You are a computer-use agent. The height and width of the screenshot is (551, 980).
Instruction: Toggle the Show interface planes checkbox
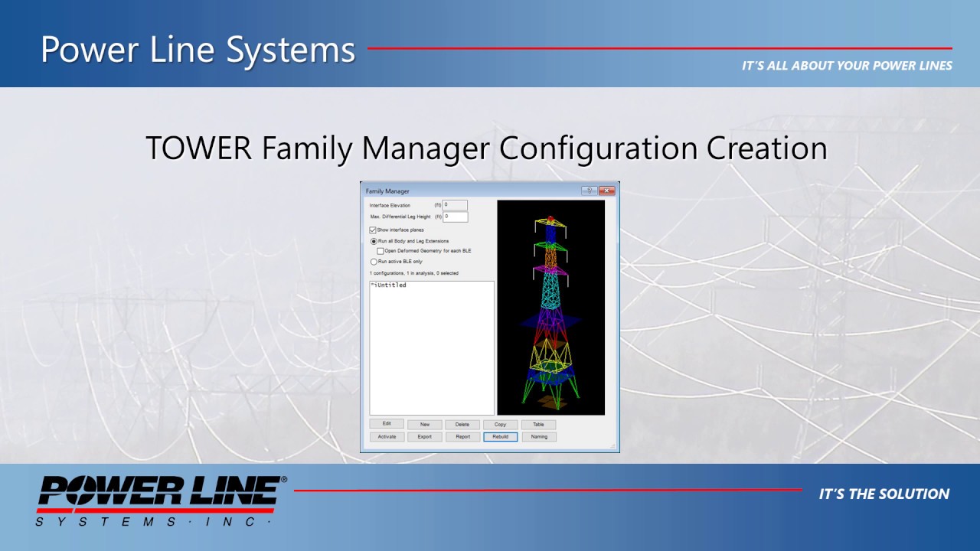373,230
